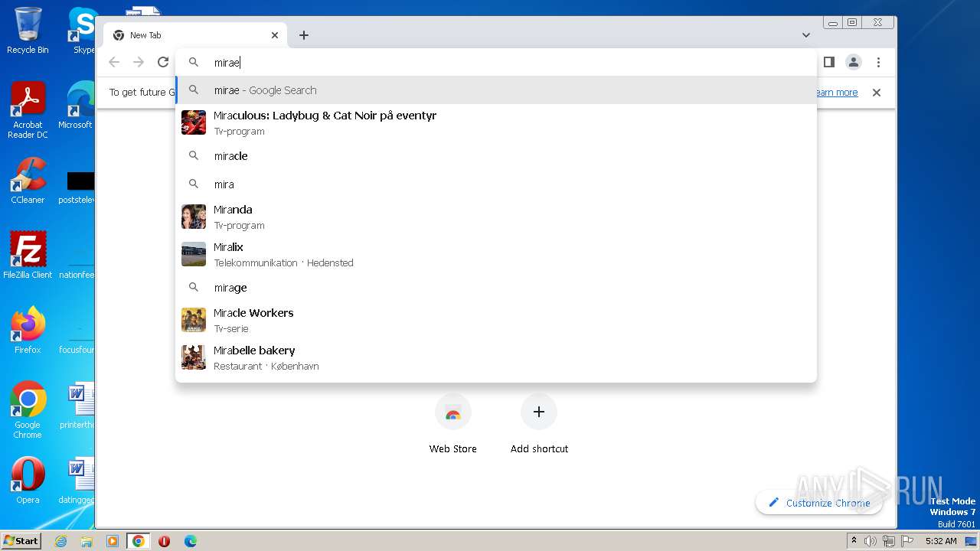980x551 pixels.
Task: Show hidden system tray icons
Action: click(x=854, y=541)
